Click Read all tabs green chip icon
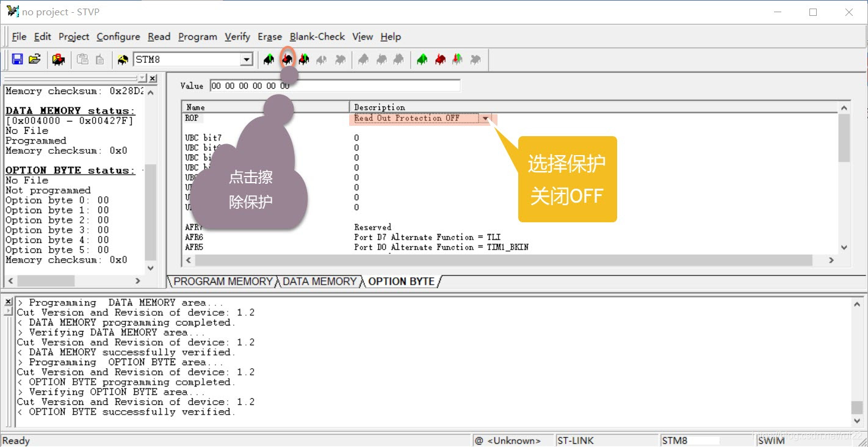The height and width of the screenshot is (447, 868). [422, 59]
